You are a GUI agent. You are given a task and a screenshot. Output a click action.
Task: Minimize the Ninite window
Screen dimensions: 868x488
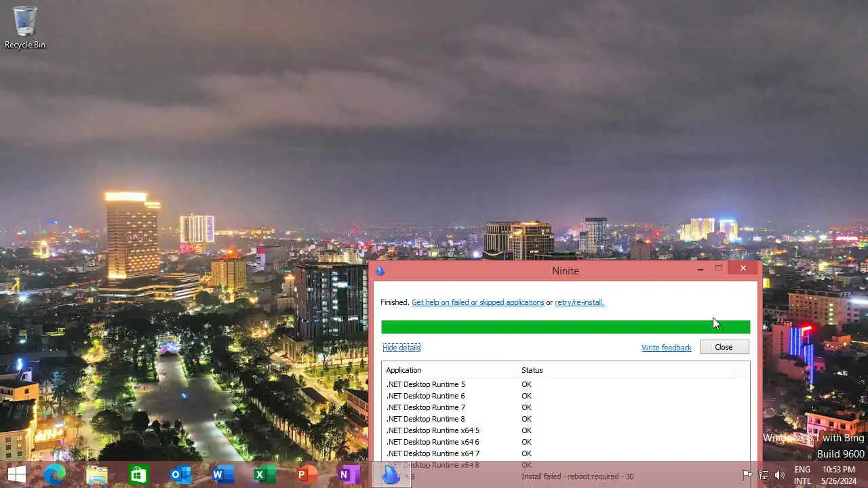pyautogui.click(x=701, y=268)
